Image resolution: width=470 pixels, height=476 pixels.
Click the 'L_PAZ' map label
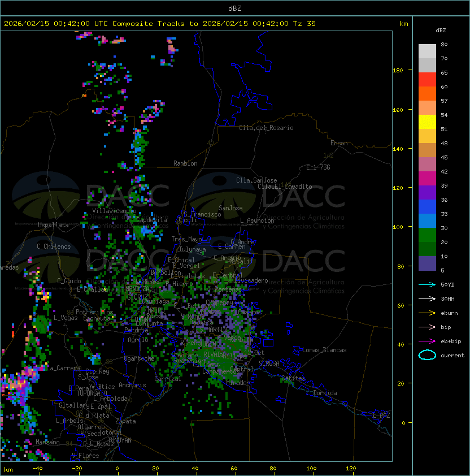[x=381, y=416]
